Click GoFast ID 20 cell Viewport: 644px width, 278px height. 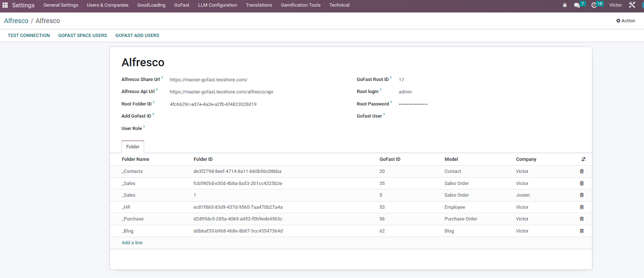(382, 171)
